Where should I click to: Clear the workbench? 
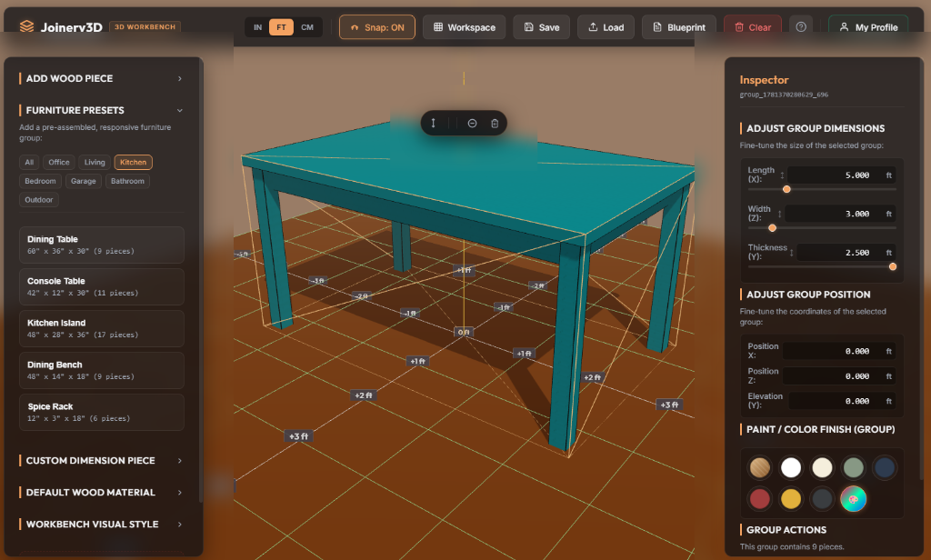[x=752, y=27]
